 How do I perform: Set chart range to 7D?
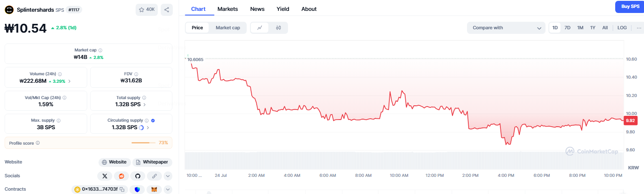tap(568, 28)
